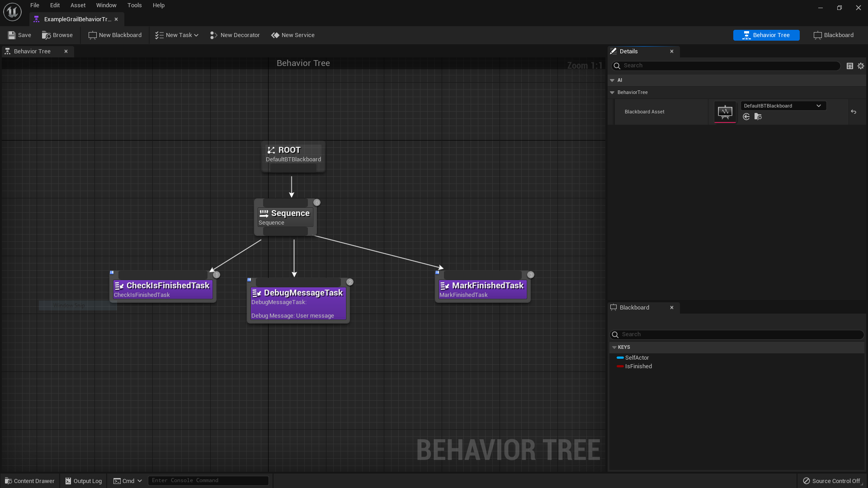Image resolution: width=868 pixels, height=488 pixels.
Task: Switch to Blackboard mode
Action: [834, 35]
